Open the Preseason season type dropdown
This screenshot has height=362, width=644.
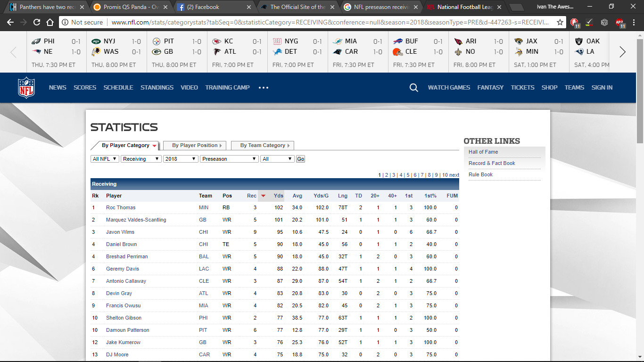coord(229,159)
